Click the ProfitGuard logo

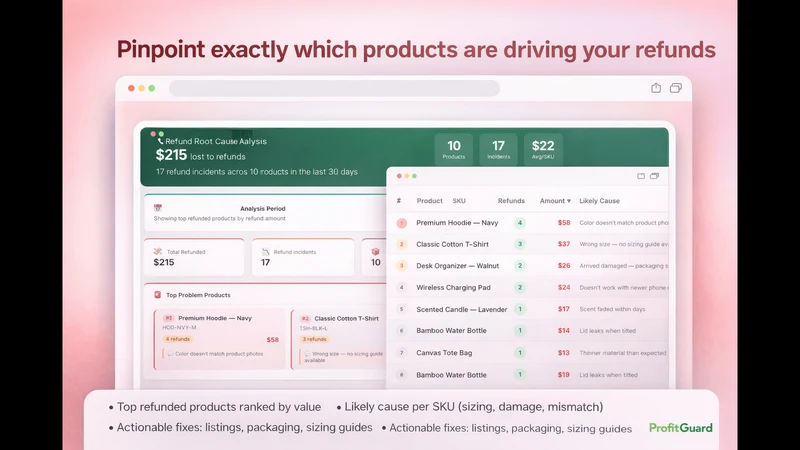[x=681, y=428]
